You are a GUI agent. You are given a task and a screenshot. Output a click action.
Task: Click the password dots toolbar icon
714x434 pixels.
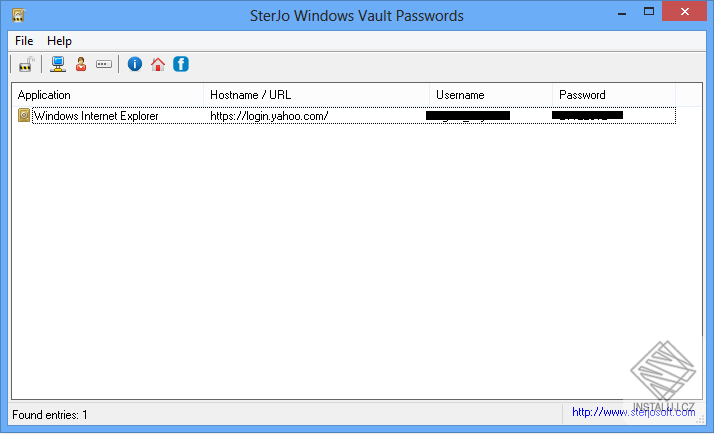pyautogui.click(x=104, y=65)
